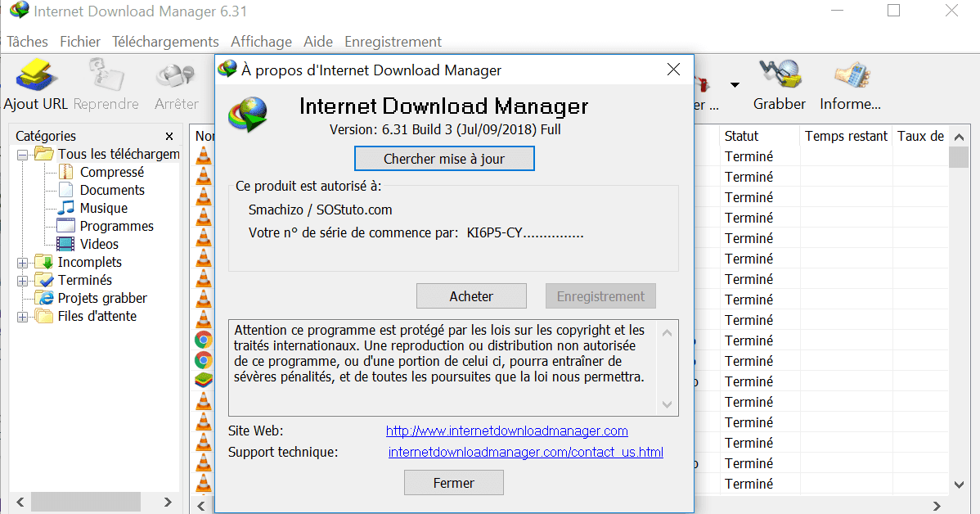The image size is (980, 514).
Task: Click the Temps restant column header
Action: 846,136
